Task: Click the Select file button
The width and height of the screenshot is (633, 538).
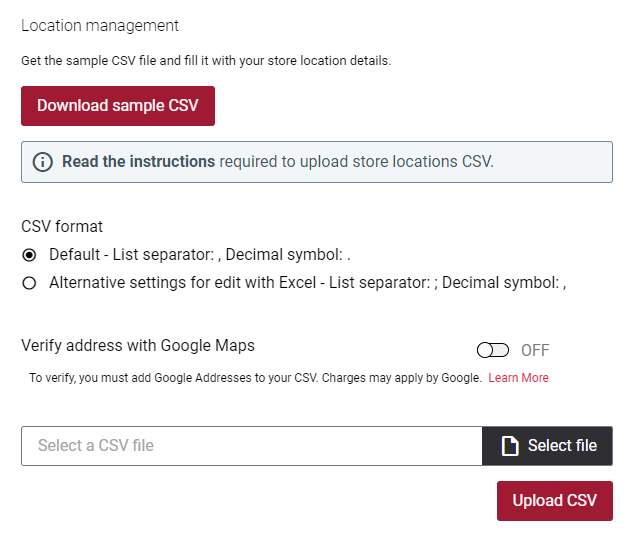Action: coord(547,446)
